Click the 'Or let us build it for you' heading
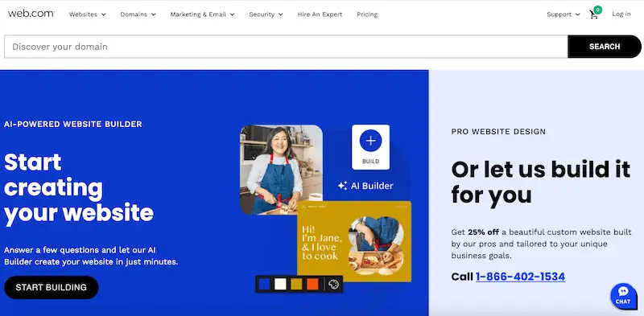 tap(540, 182)
